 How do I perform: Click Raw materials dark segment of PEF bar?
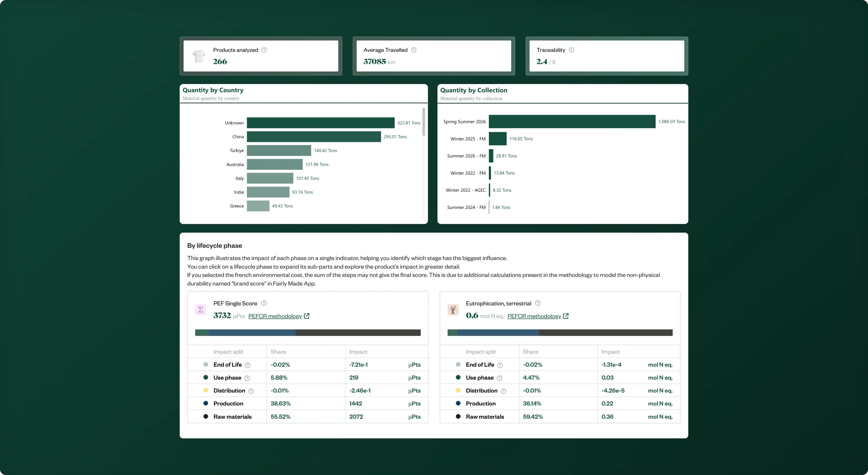click(x=358, y=333)
